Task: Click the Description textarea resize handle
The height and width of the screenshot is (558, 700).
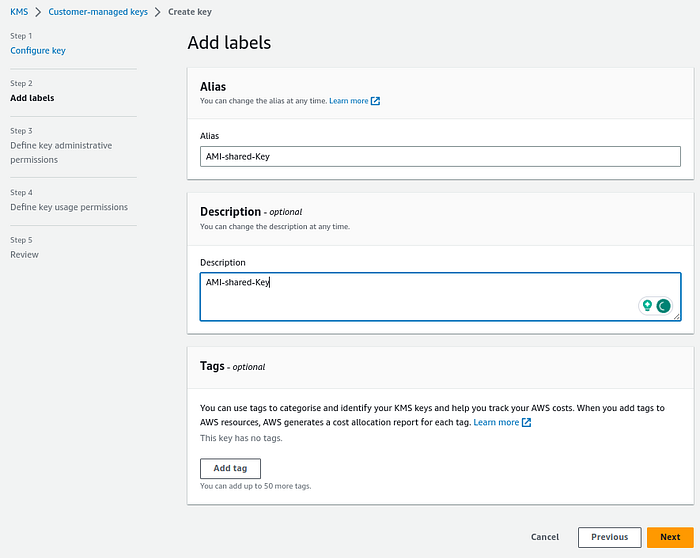Action: tap(677, 317)
